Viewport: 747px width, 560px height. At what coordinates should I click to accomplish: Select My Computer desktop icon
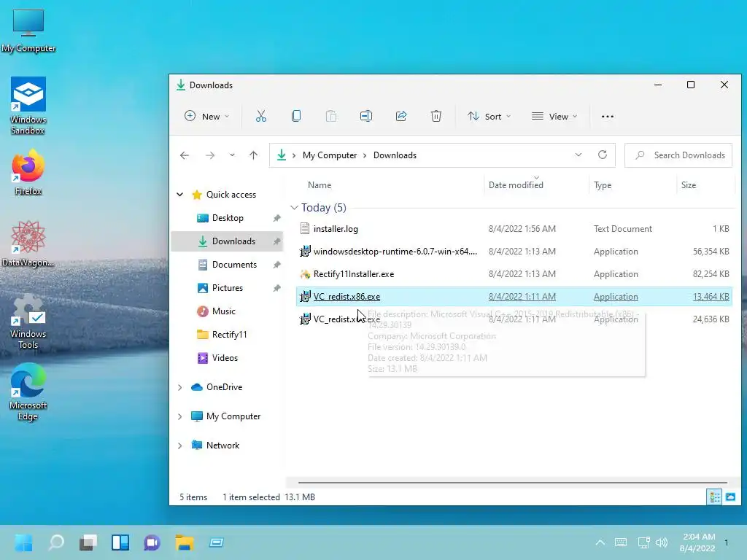pos(28,31)
